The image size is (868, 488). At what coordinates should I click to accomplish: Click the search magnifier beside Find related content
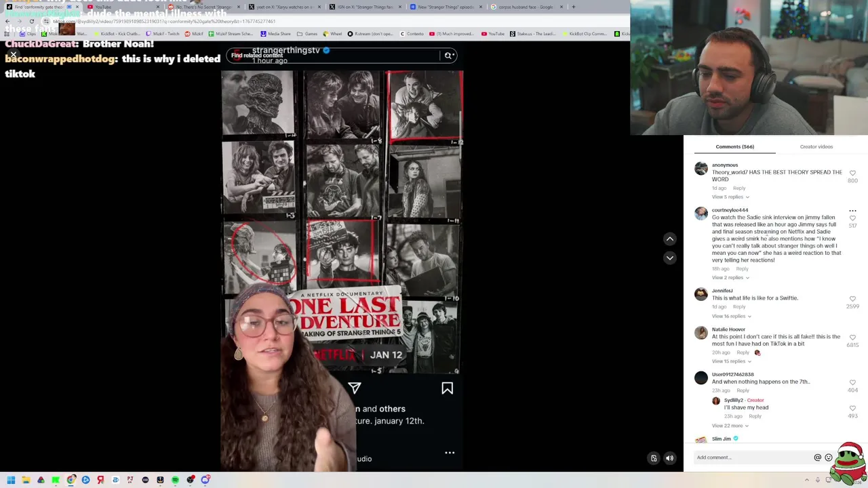[448, 56]
